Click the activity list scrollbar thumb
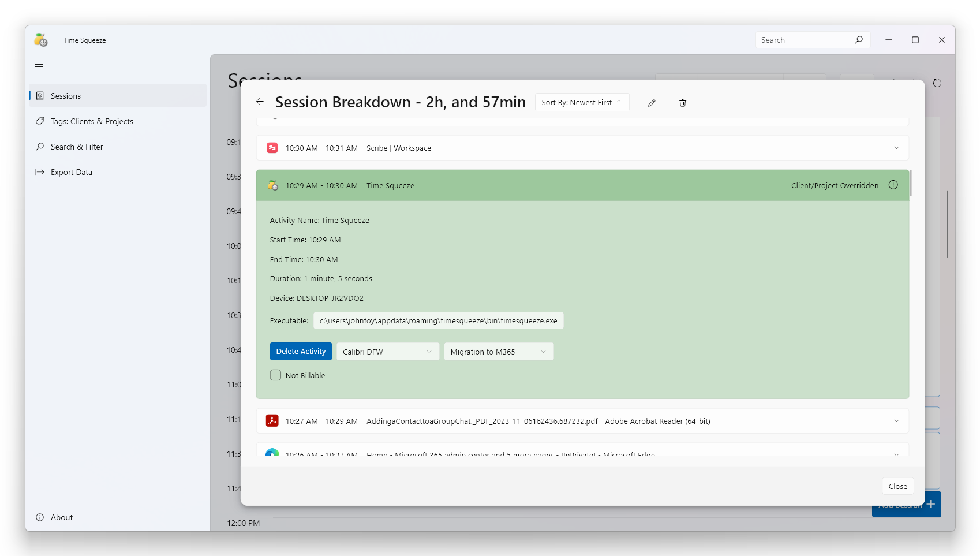Viewport: 980px width, 556px height. tap(911, 183)
